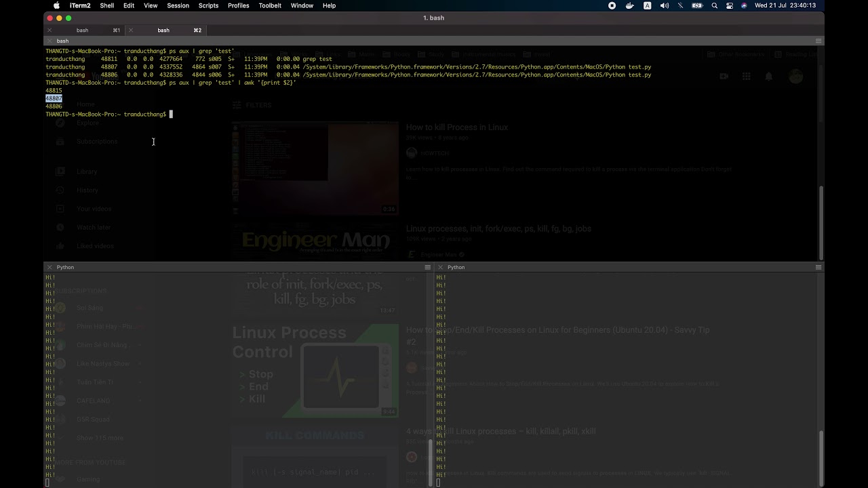Open the top bash pane's hamburger menu
Viewport: 868px width, 488px height.
click(x=818, y=41)
